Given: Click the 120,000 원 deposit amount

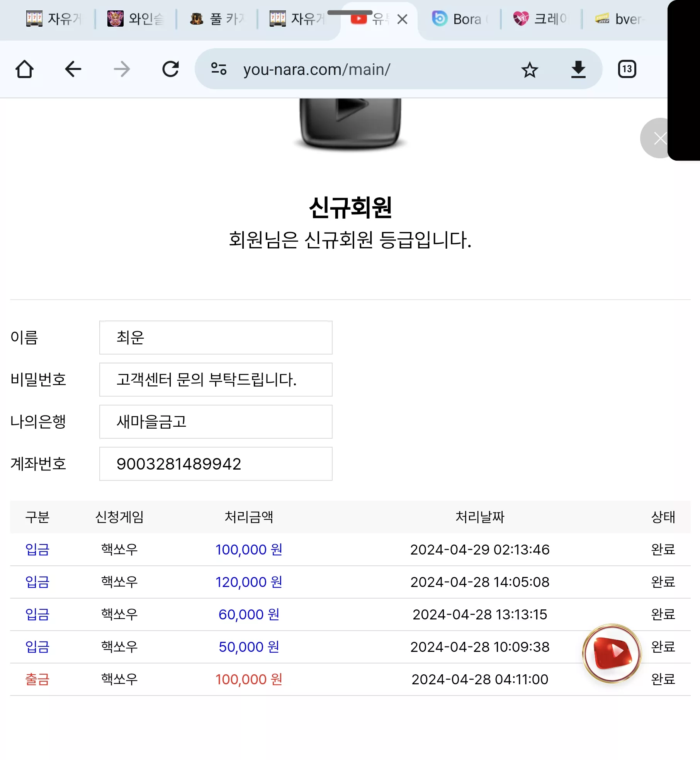Looking at the screenshot, I should click(249, 582).
